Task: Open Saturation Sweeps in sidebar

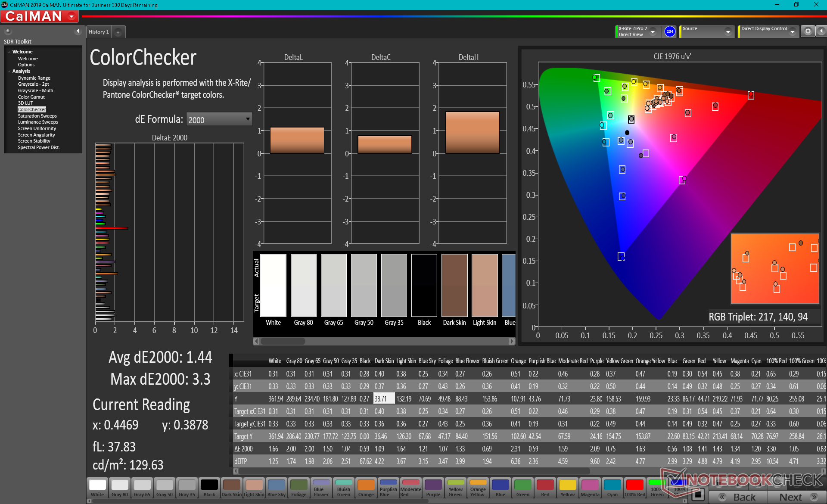Action: click(x=37, y=116)
